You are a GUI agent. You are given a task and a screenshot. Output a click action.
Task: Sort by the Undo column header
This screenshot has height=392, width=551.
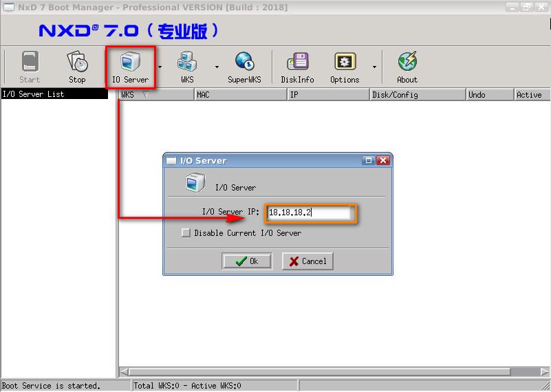coord(490,94)
